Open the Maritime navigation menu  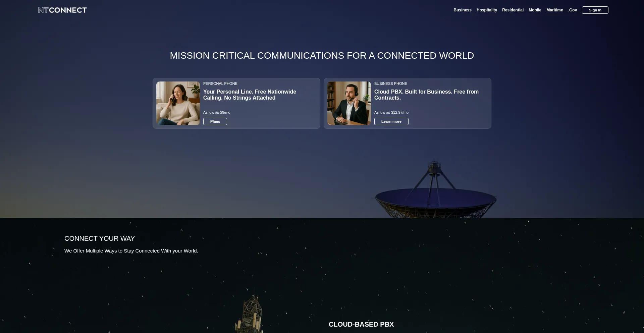point(554,10)
